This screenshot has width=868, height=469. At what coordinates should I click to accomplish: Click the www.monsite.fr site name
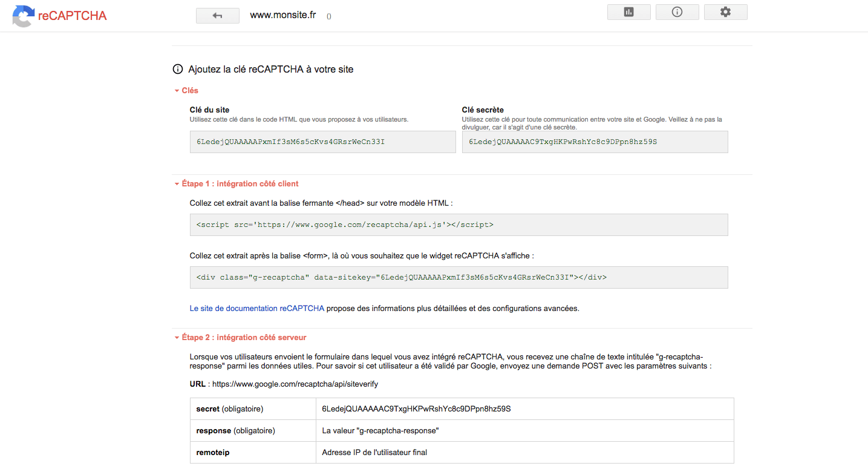pos(283,16)
